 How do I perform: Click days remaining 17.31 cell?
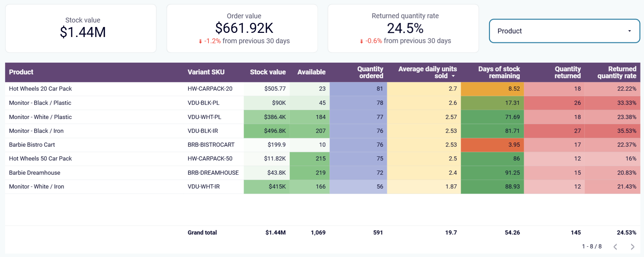[x=493, y=103]
